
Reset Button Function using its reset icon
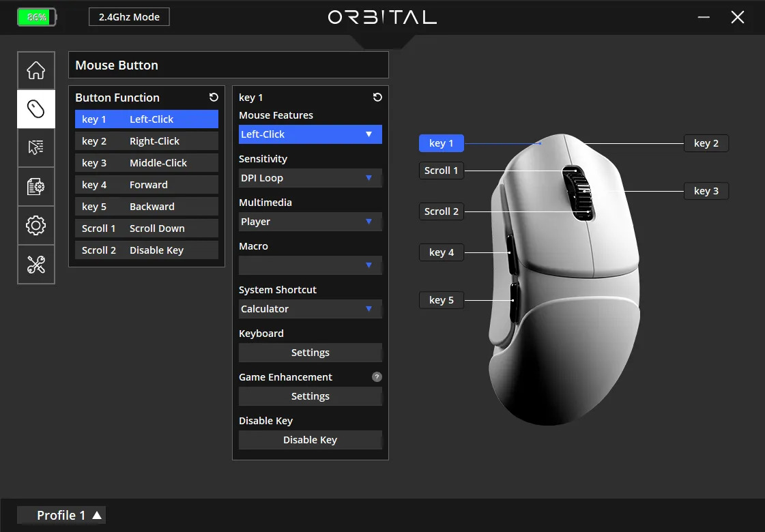tap(214, 98)
